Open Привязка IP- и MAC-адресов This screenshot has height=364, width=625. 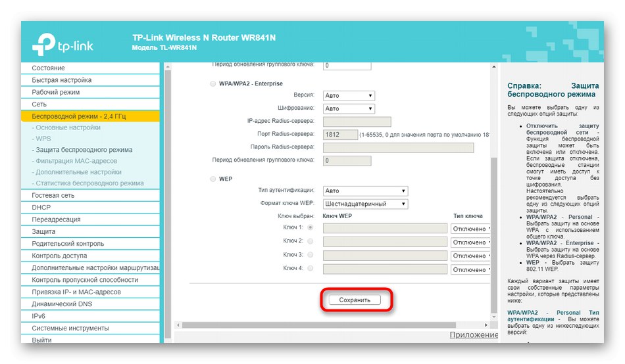[90, 292]
